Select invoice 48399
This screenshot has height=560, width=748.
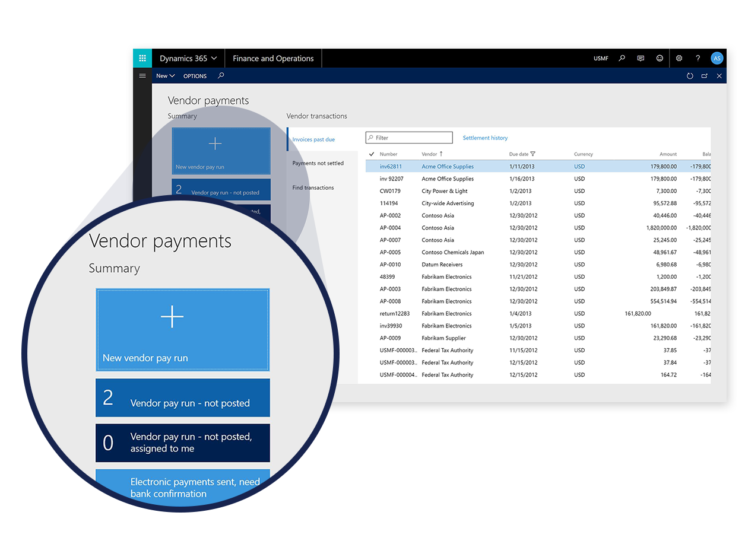388,277
